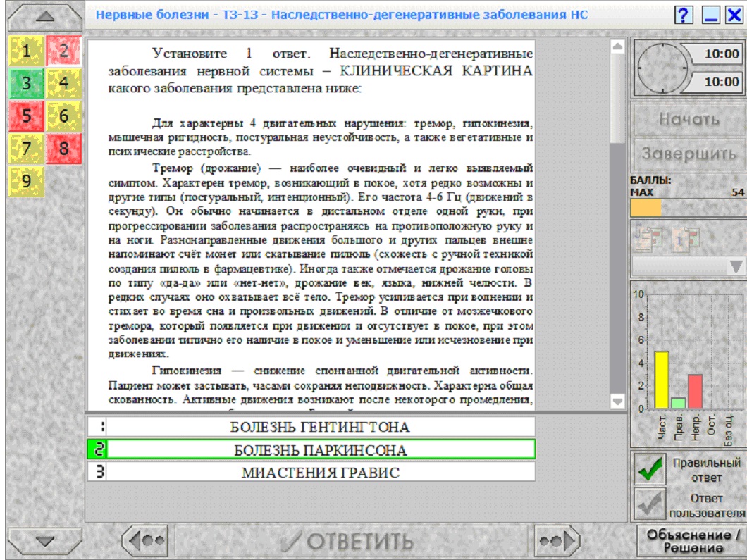
Task: Open Объяснение / Решение
Action: point(693,541)
